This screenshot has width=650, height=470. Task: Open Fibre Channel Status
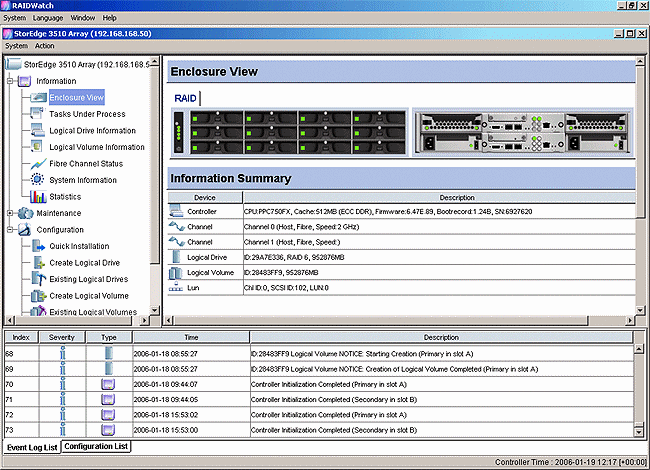[x=86, y=164]
